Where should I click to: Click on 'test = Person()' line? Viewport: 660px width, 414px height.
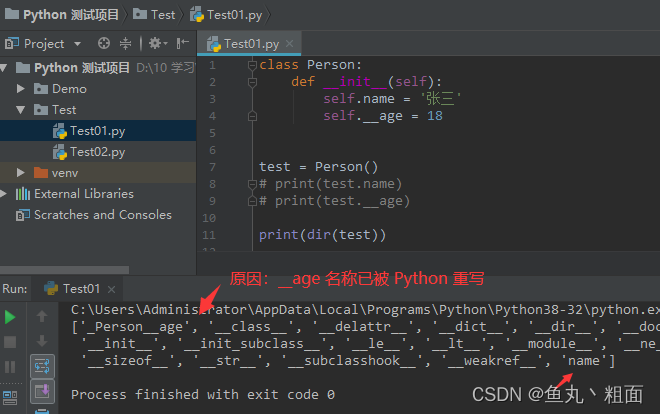[318, 167]
